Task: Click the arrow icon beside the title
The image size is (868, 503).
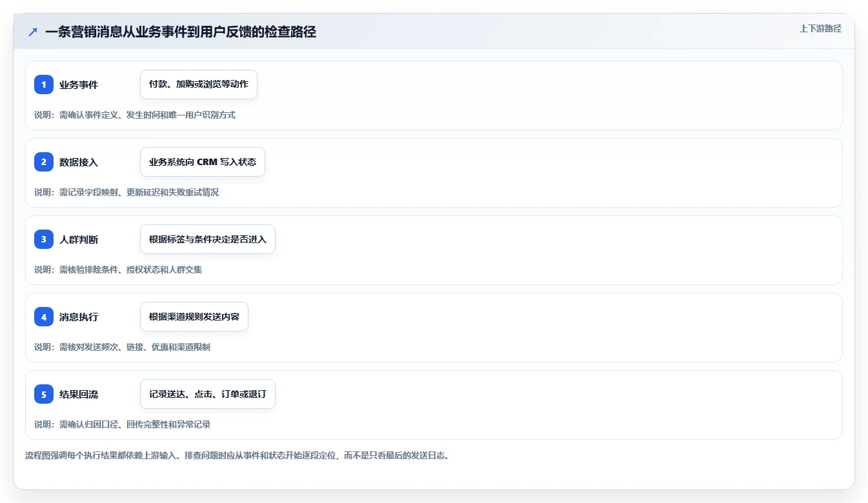Action: pyautogui.click(x=33, y=32)
